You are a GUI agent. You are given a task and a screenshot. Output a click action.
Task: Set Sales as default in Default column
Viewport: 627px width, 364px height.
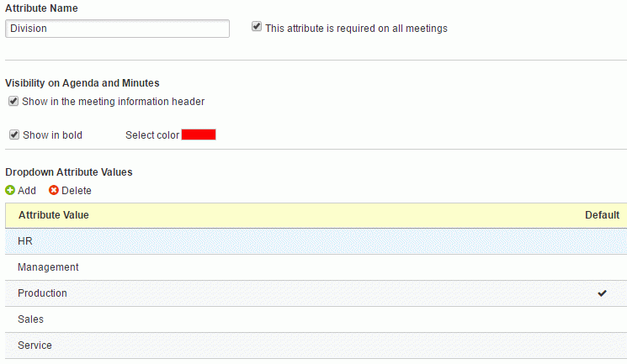(603, 319)
